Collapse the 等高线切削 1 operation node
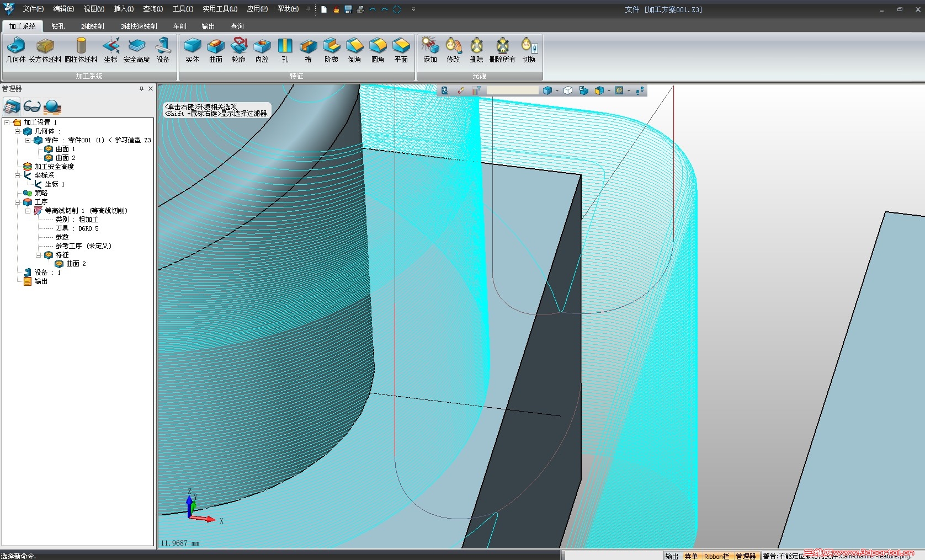The image size is (925, 560). click(x=28, y=211)
